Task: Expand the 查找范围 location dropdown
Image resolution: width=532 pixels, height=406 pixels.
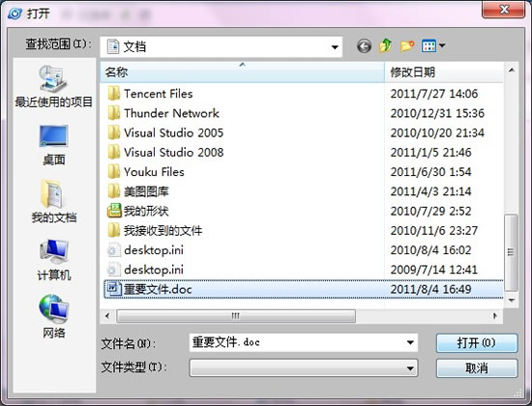Action: tap(335, 47)
